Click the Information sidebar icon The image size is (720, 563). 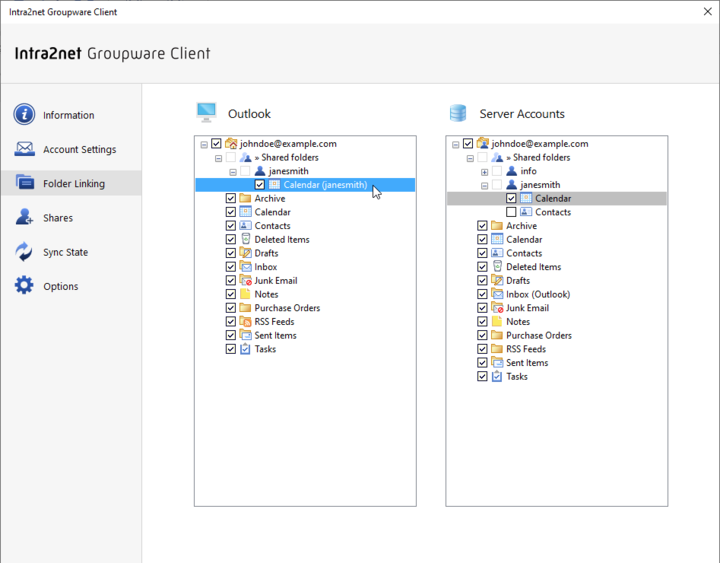tap(24, 114)
